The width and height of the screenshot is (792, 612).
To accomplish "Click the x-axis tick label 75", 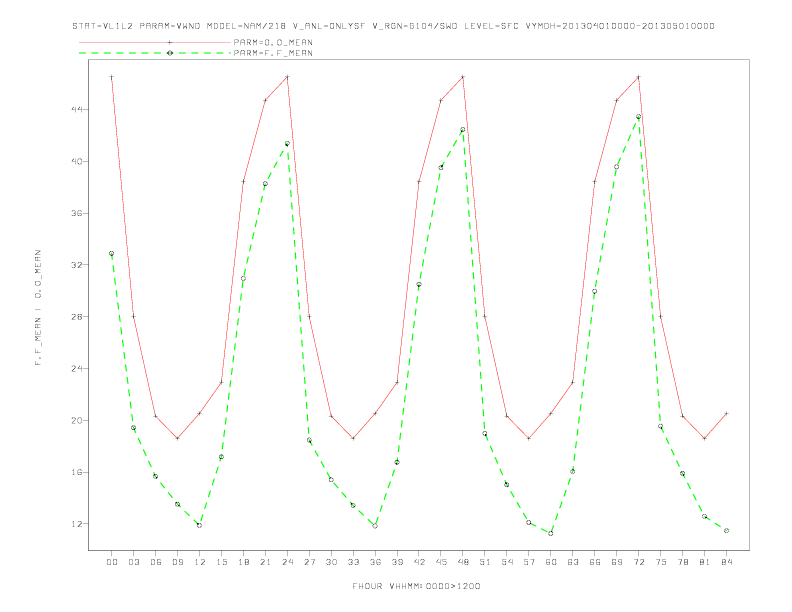I will tap(661, 562).
